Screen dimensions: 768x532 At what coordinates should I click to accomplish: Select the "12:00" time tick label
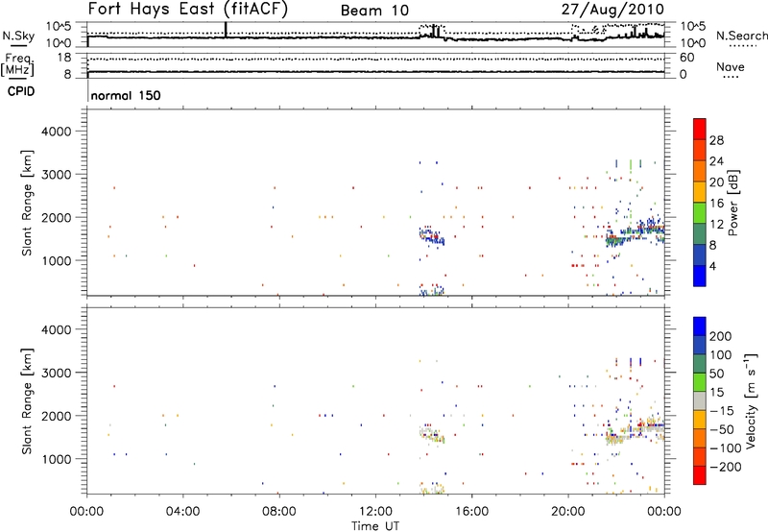click(x=375, y=512)
